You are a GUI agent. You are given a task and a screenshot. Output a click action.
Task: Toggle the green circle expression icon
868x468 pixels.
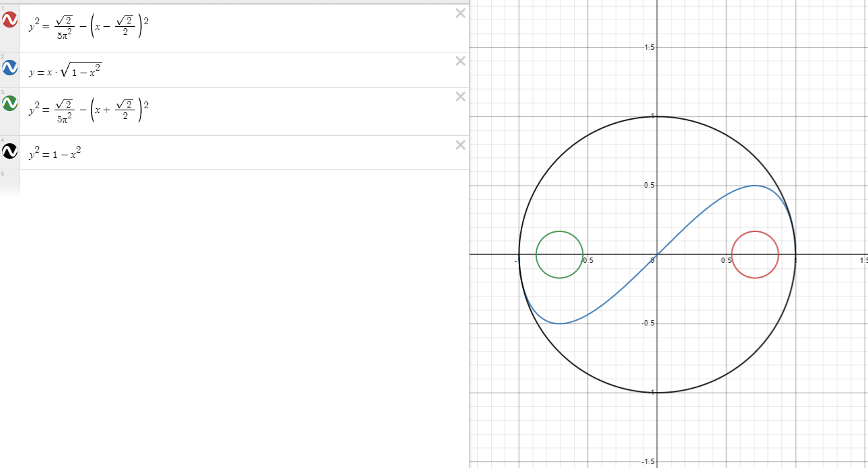(10, 103)
